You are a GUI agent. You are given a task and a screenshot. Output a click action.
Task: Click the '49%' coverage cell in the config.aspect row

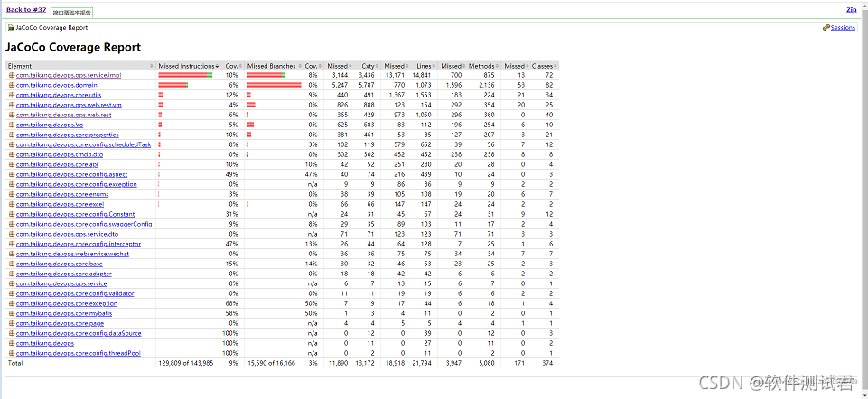pyautogui.click(x=232, y=174)
